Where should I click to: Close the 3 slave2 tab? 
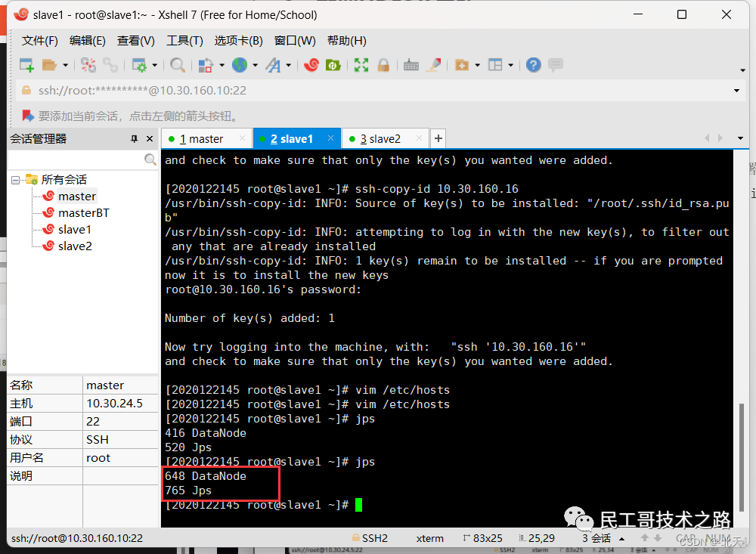pyautogui.click(x=419, y=138)
